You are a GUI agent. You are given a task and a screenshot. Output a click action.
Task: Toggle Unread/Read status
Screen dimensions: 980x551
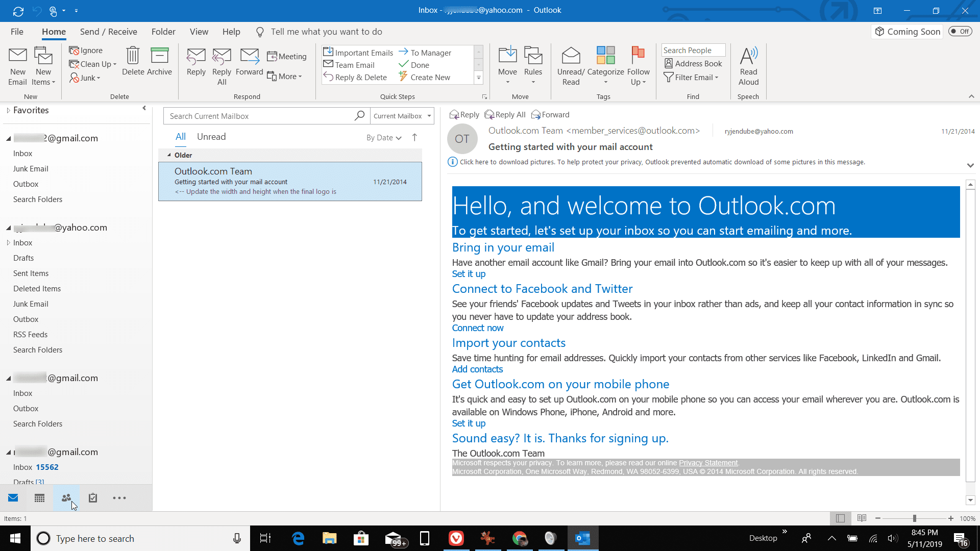571,66
